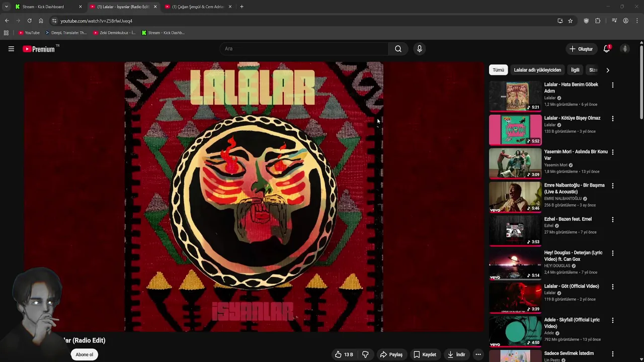Viewport: 644px width, 362px height.
Task: Click the Oluştur create button
Action: [581, 49]
